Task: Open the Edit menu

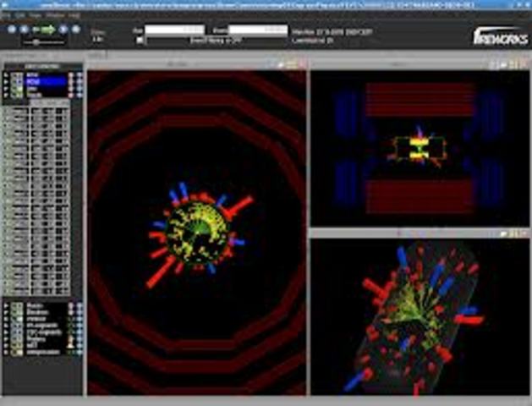Action: point(20,15)
